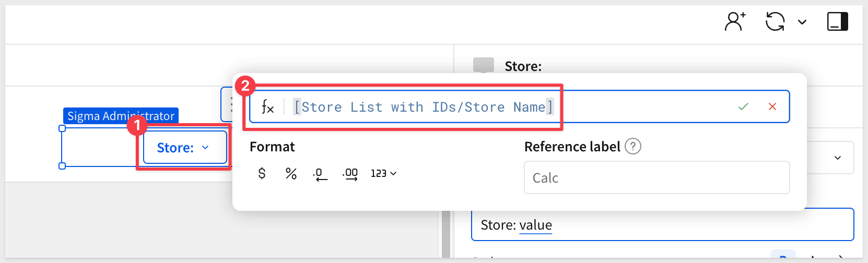
Task: Click the Reference label help icon
Action: [x=633, y=147]
